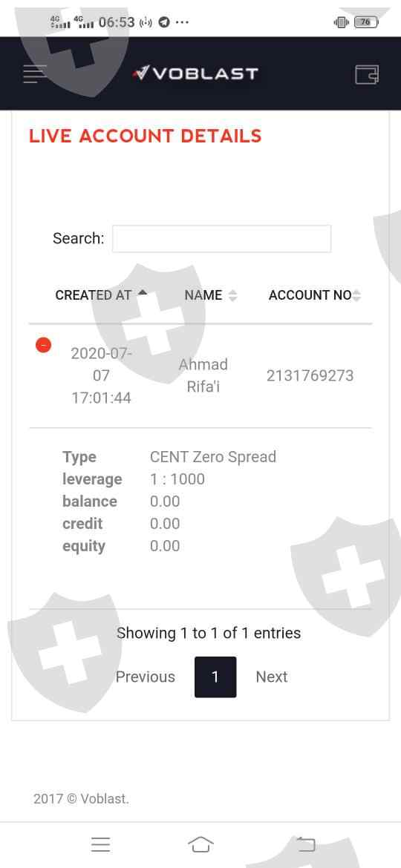Tap the Android home button

click(x=200, y=844)
